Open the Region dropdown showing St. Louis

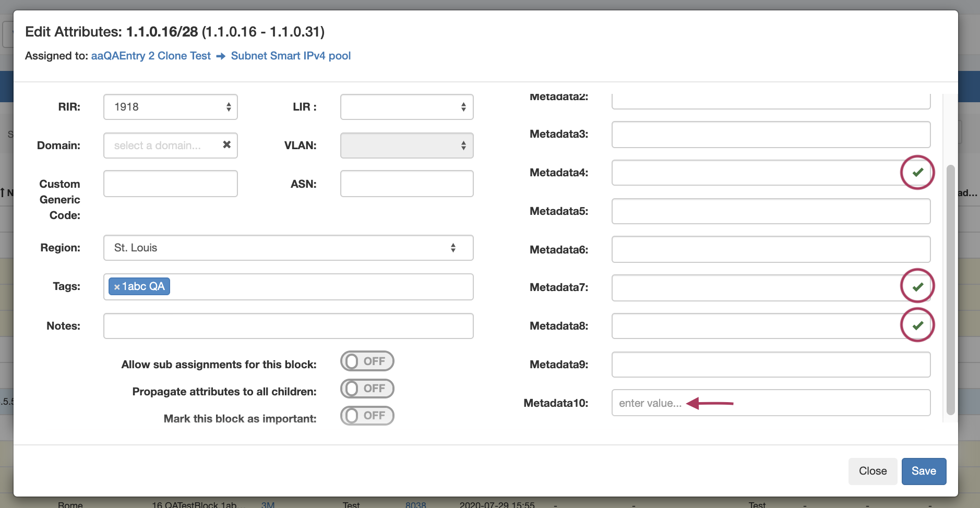pos(288,248)
